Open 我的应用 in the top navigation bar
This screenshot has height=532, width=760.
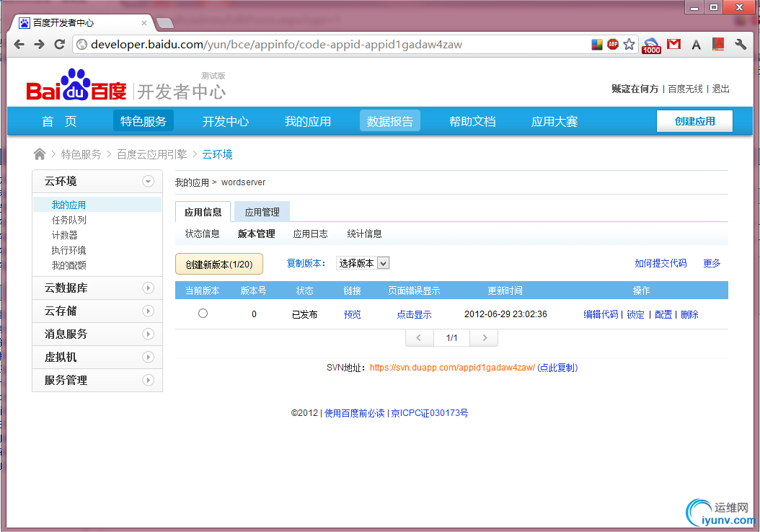pos(308,121)
